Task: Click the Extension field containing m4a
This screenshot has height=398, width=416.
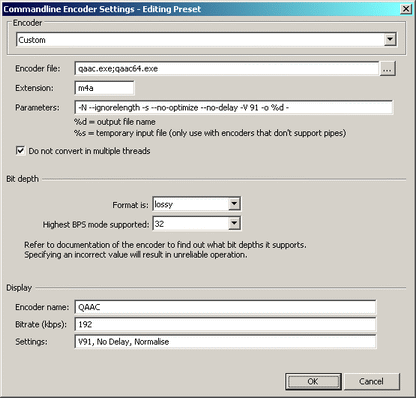Action: pos(105,88)
